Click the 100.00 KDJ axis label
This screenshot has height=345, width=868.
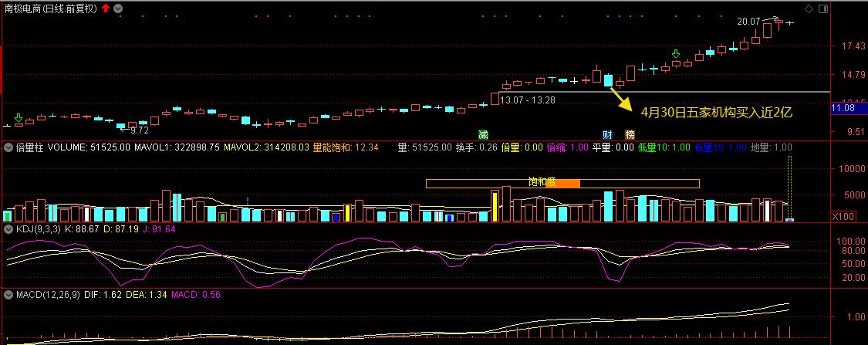point(851,242)
